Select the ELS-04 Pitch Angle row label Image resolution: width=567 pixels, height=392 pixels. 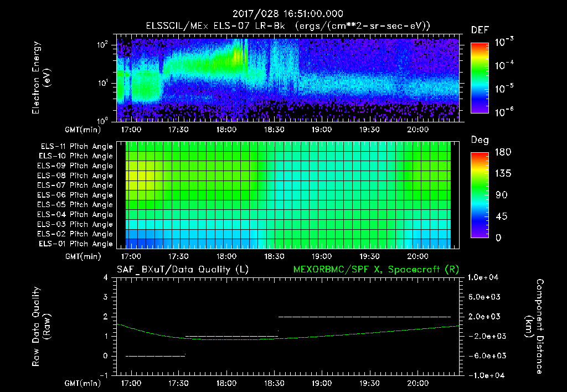point(75,215)
